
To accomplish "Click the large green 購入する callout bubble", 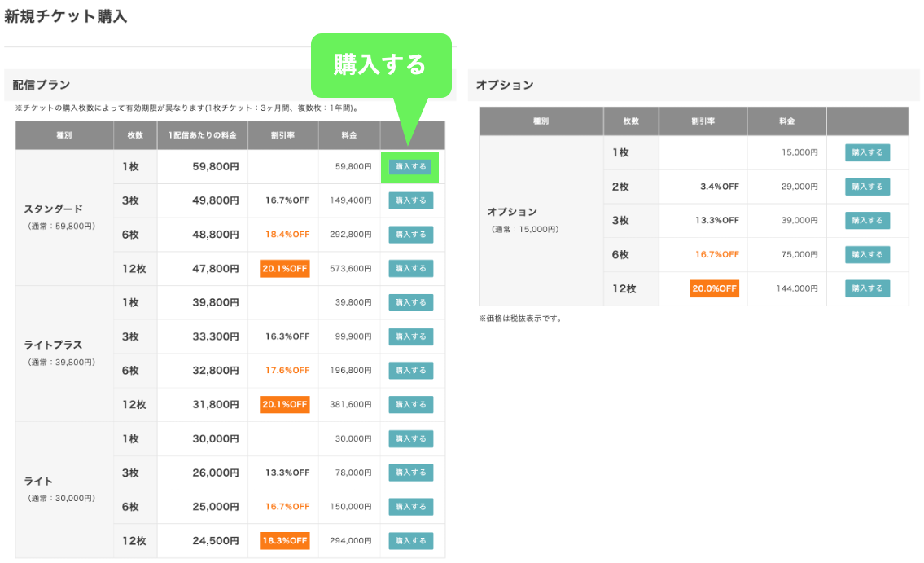I will (x=380, y=65).
